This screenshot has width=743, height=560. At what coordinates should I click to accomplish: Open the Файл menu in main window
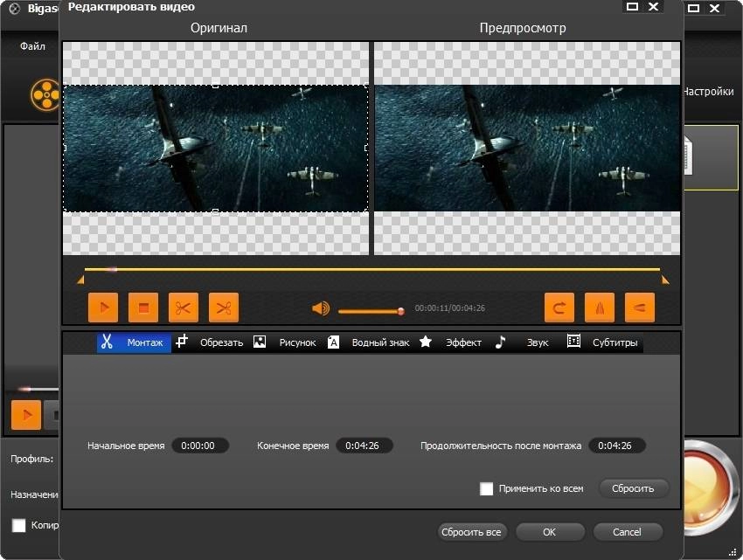point(32,46)
